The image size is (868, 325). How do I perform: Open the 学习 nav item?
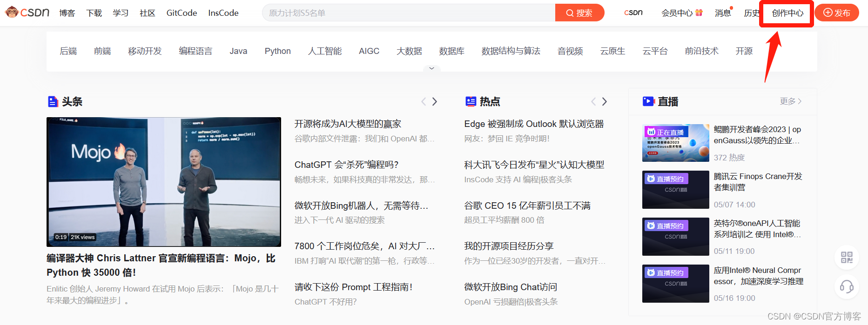121,13
